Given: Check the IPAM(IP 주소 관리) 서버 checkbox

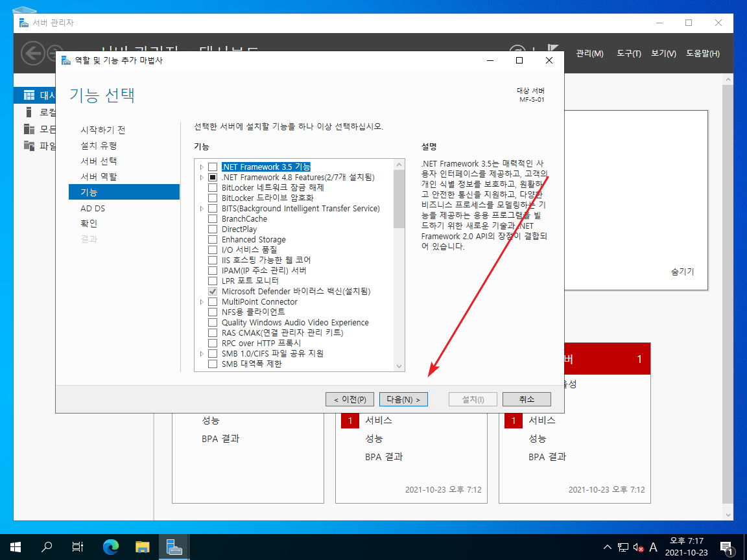Looking at the screenshot, I should coord(213,270).
